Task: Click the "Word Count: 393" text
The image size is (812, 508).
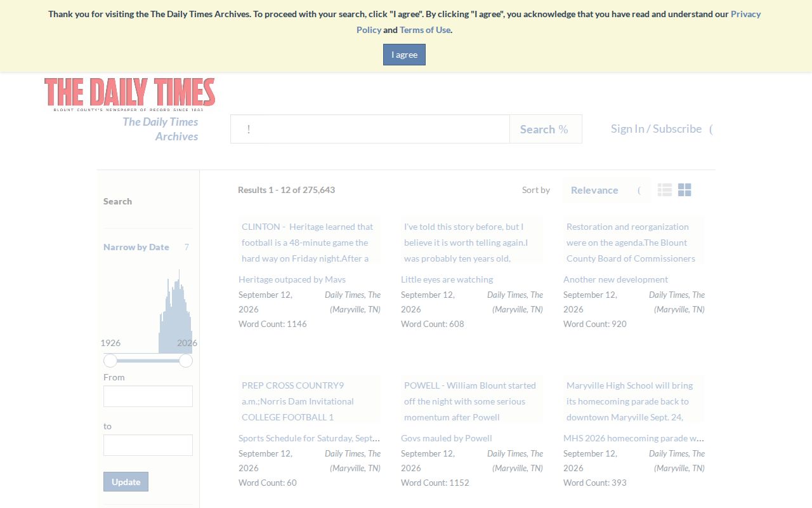Action: [595, 483]
